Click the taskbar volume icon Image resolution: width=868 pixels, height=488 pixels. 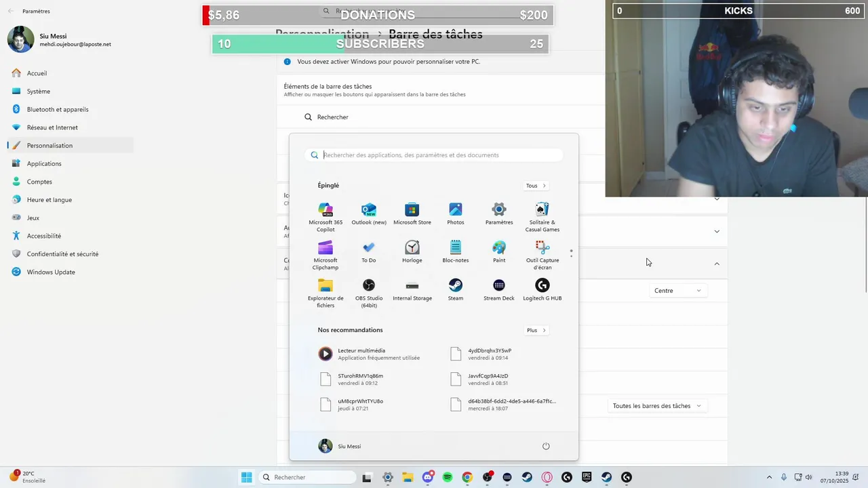(x=808, y=477)
